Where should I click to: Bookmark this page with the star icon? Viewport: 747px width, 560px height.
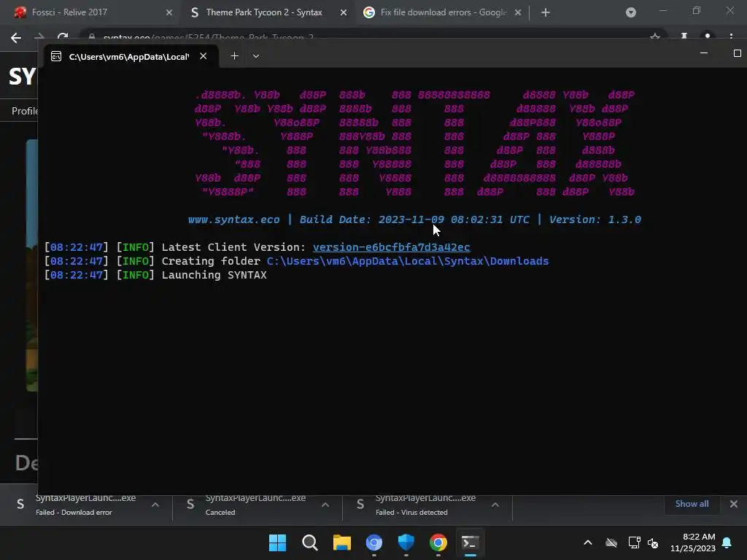655,36
